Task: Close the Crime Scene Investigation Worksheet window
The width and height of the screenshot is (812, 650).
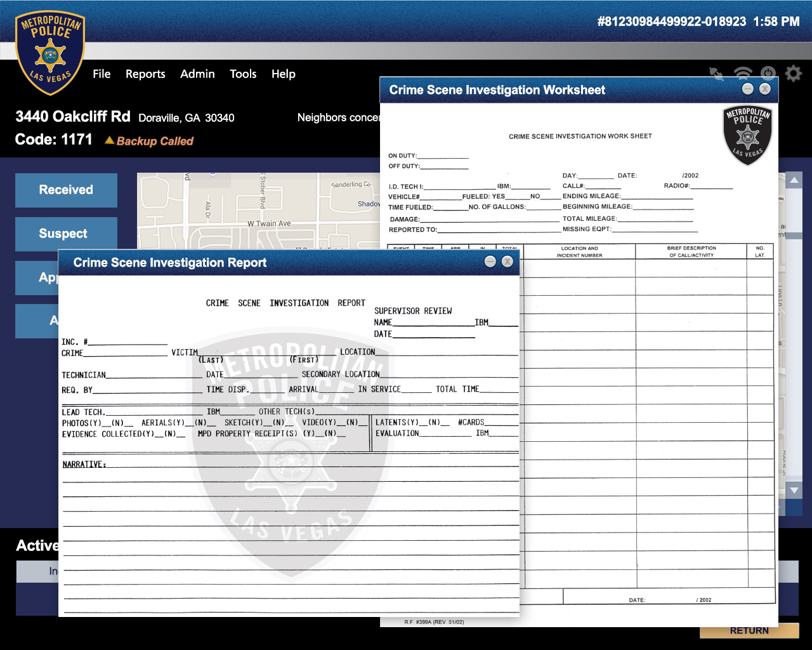Action: coord(765,89)
